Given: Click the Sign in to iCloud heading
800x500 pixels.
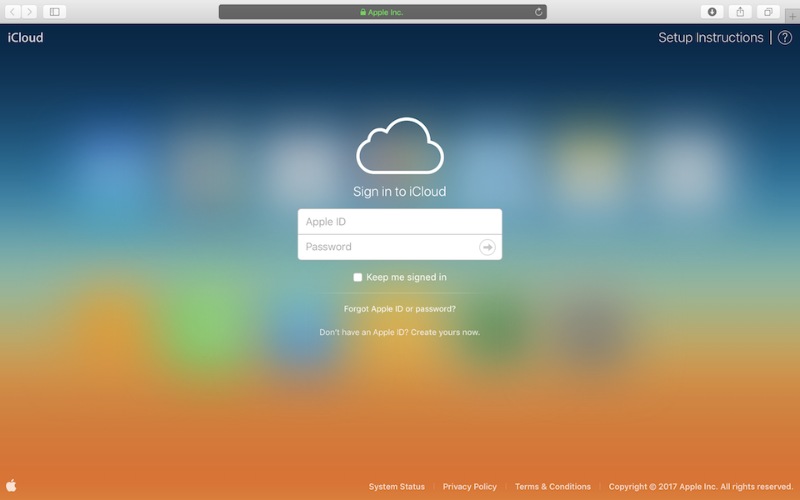Looking at the screenshot, I should point(399,191).
